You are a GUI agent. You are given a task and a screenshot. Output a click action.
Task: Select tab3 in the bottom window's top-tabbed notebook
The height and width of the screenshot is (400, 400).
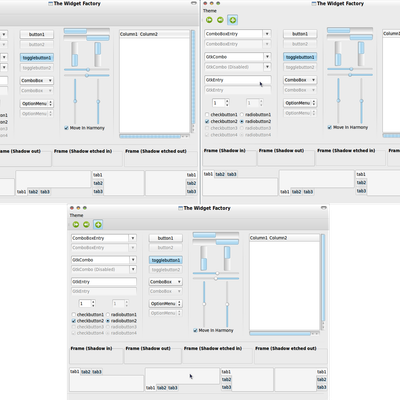(x=97, y=372)
